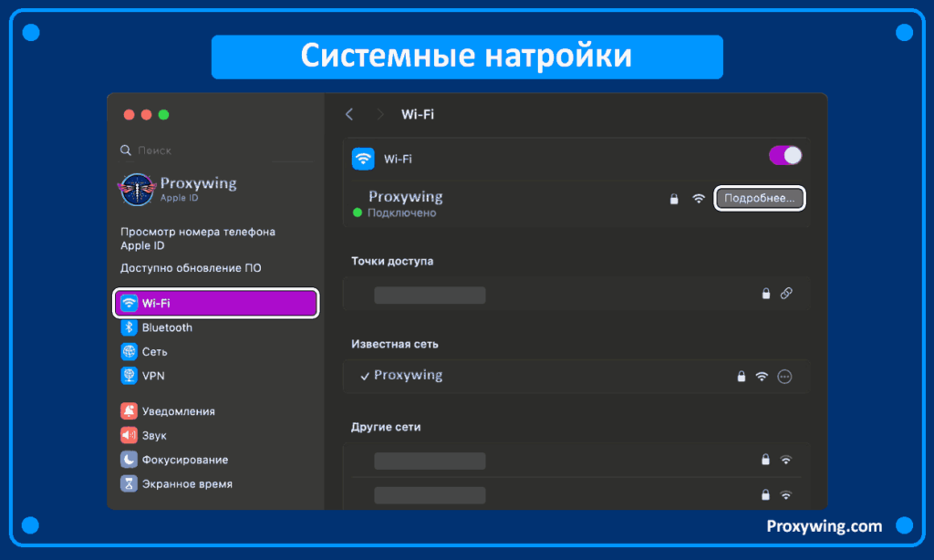Click signal icon of second Другие сети network
The width and height of the screenshot is (934, 560).
coord(786,495)
